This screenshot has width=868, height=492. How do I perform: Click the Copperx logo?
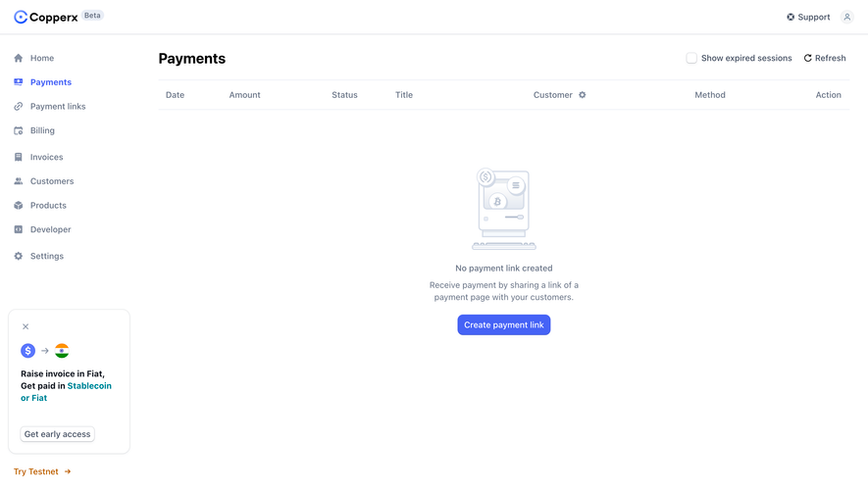(x=46, y=18)
